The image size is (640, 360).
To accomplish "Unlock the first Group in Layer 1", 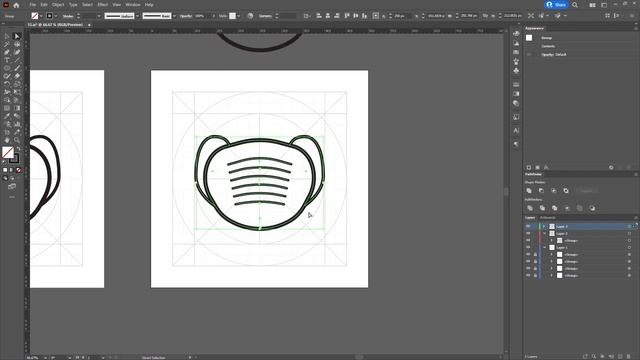I will [x=535, y=254].
